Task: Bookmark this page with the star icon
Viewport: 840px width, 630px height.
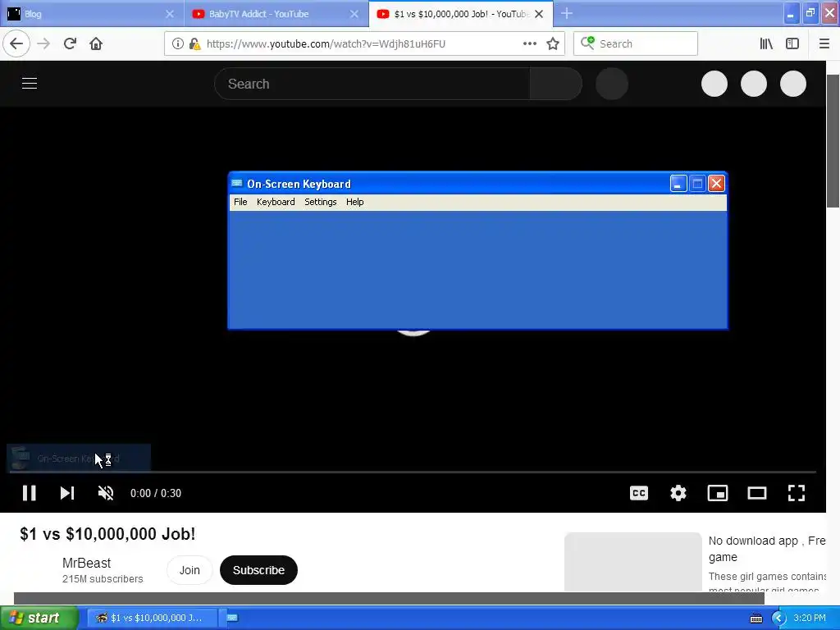Action: [553, 44]
